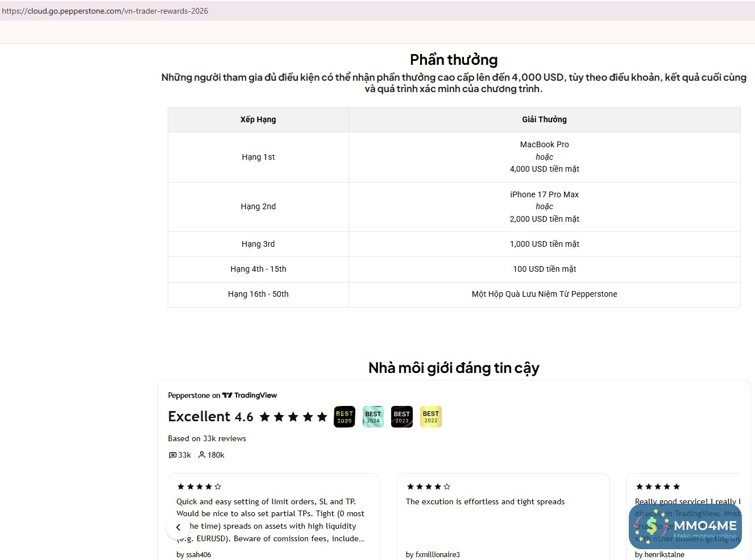Click the 'Xếp Hạng' column header
Screen dimensions: 755x560
(x=258, y=119)
